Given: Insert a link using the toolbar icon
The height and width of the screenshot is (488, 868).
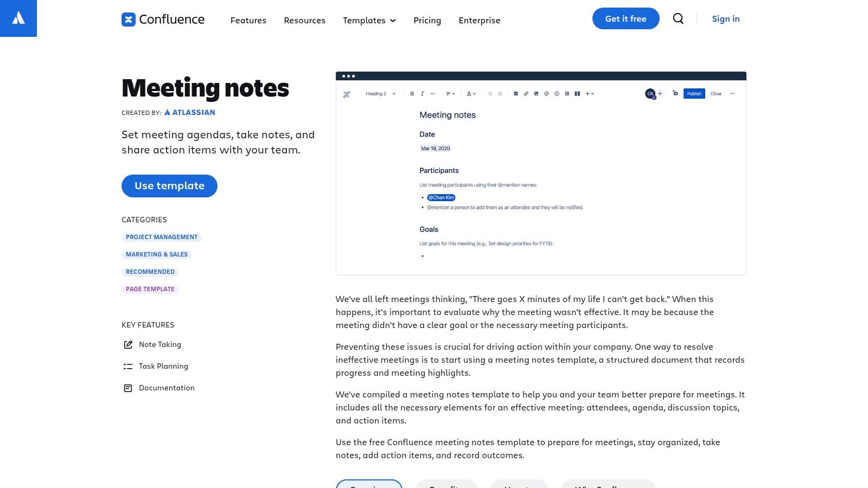Looking at the screenshot, I should click(x=526, y=93).
